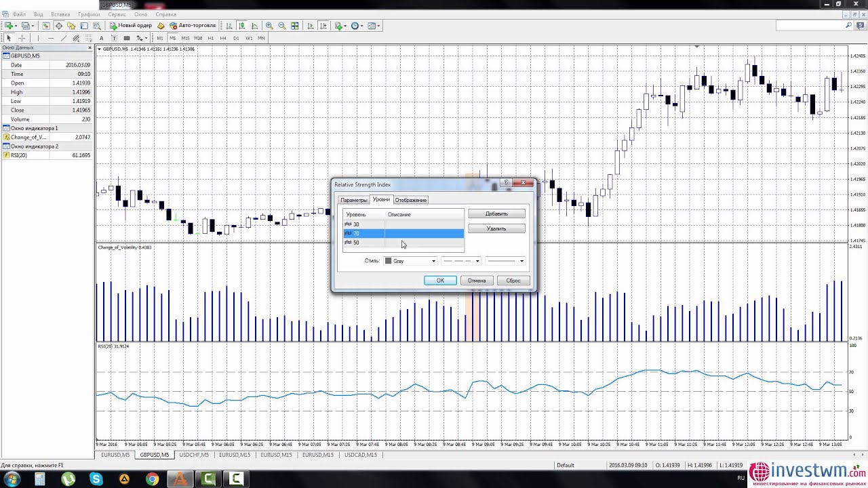Select the crosshair tool
868x488 pixels.
coord(22,39)
